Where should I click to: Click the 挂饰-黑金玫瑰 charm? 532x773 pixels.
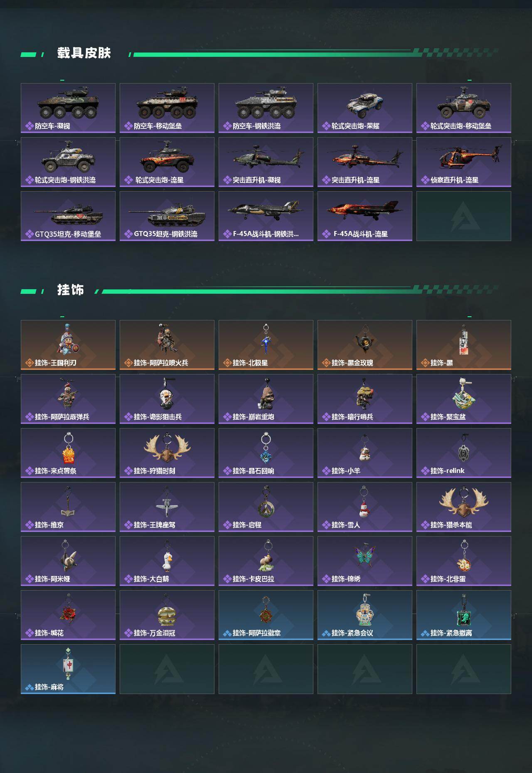(365, 345)
